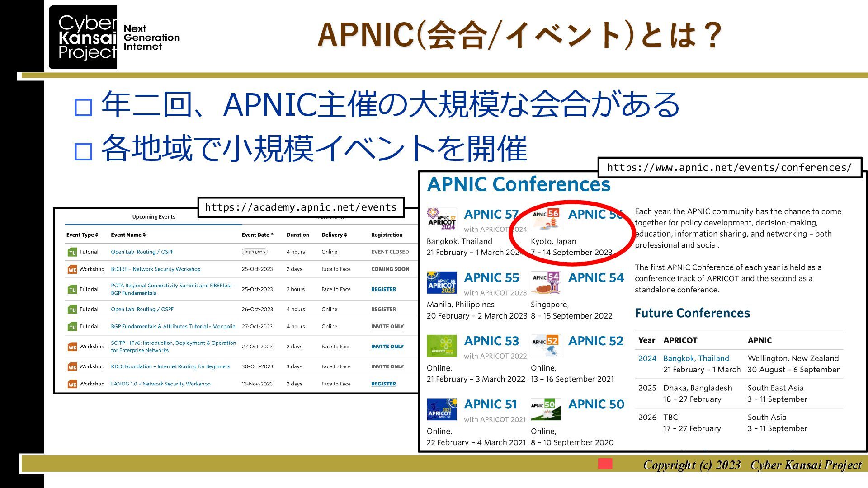This screenshot has width=868, height=488.
Task: Click the Duration column header
Action: pos(298,235)
